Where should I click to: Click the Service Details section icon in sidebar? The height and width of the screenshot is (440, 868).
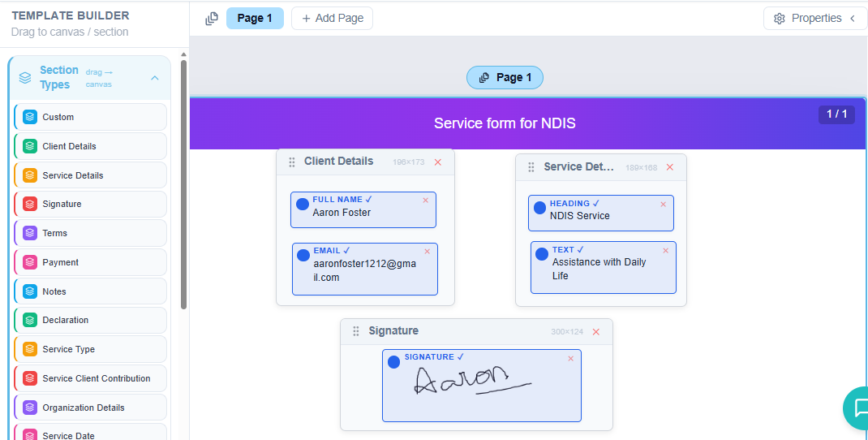point(30,175)
